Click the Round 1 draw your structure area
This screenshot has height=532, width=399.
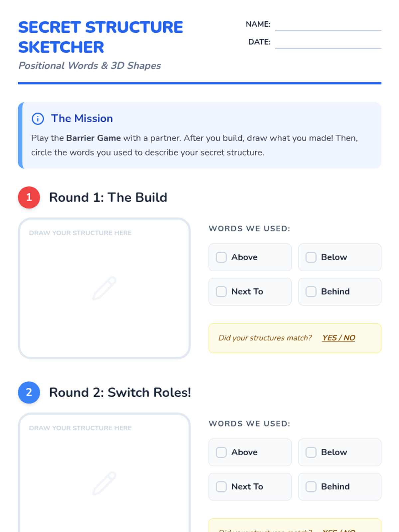pyautogui.click(x=104, y=288)
